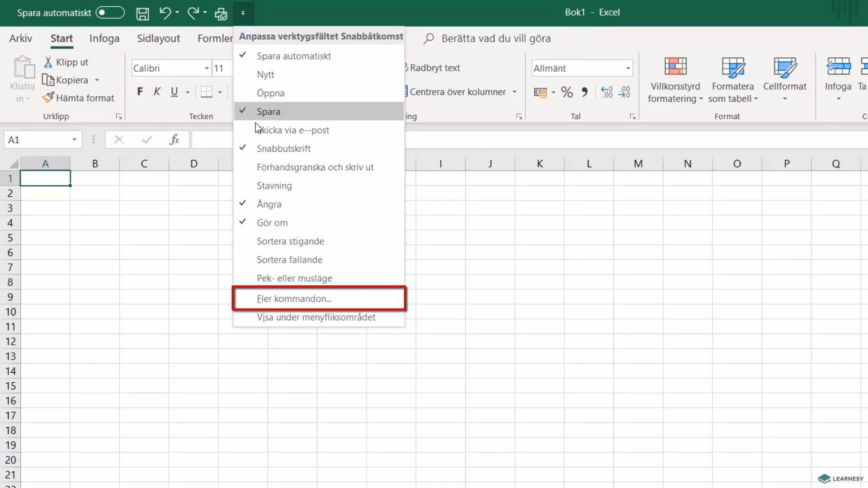The height and width of the screenshot is (488, 868).
Task: Toggle the Spara automatiskt switch
Action: pos(110,13)
